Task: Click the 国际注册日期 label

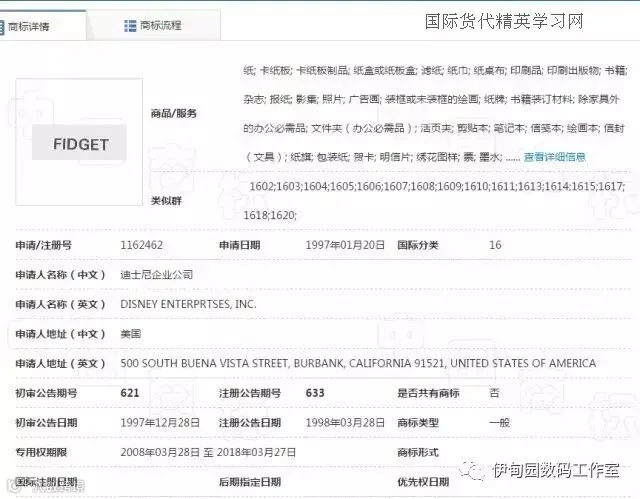Action: click(46, 482)
